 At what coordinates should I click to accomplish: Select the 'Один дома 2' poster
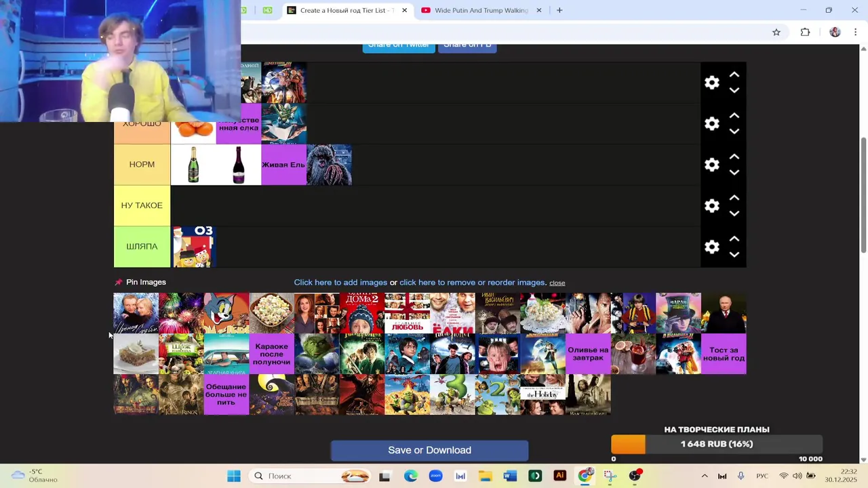(362, 313)
